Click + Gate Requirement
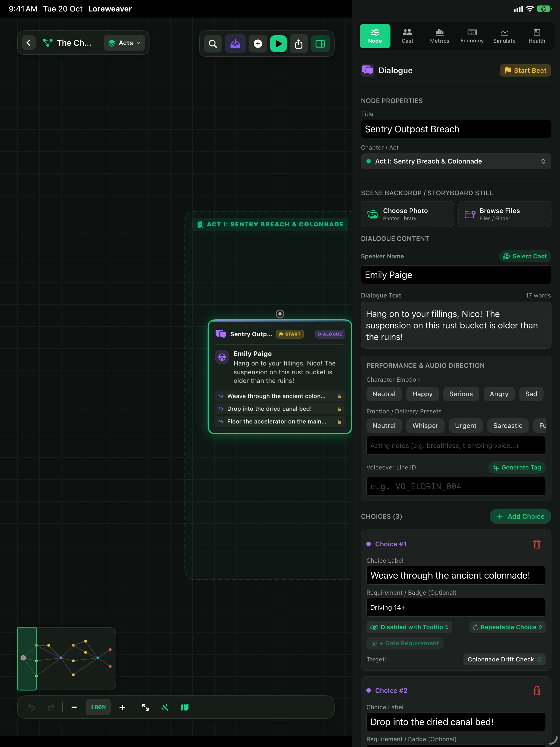 [405, 643]
